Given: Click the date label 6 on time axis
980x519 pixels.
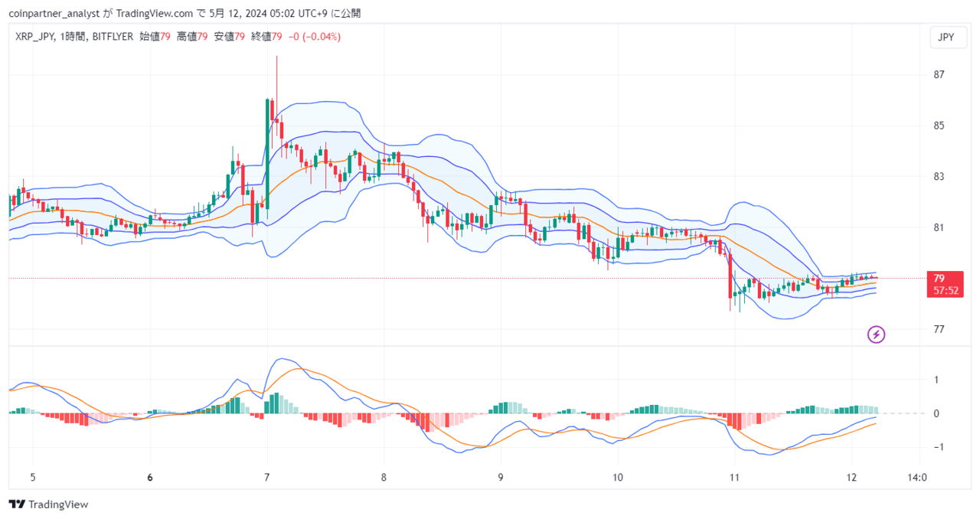Looking at the screenshot, I should tap(150, 477).
